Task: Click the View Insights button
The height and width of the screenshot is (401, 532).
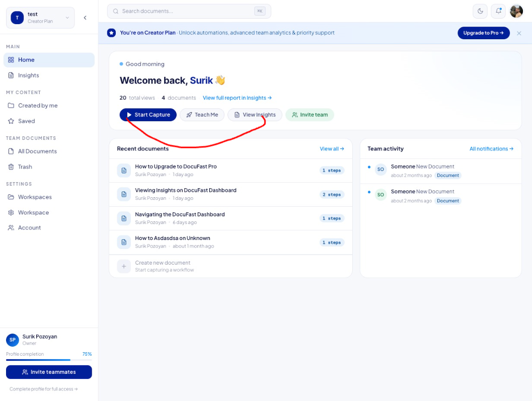Action: (x=255, y=115)
